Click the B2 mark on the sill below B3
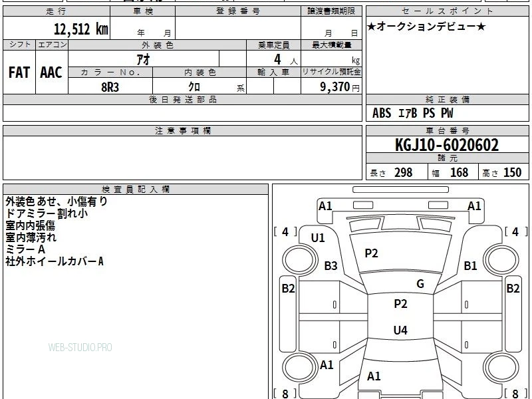Image resolution: width=532 pixels, height=399 pixels. [288, 289]
